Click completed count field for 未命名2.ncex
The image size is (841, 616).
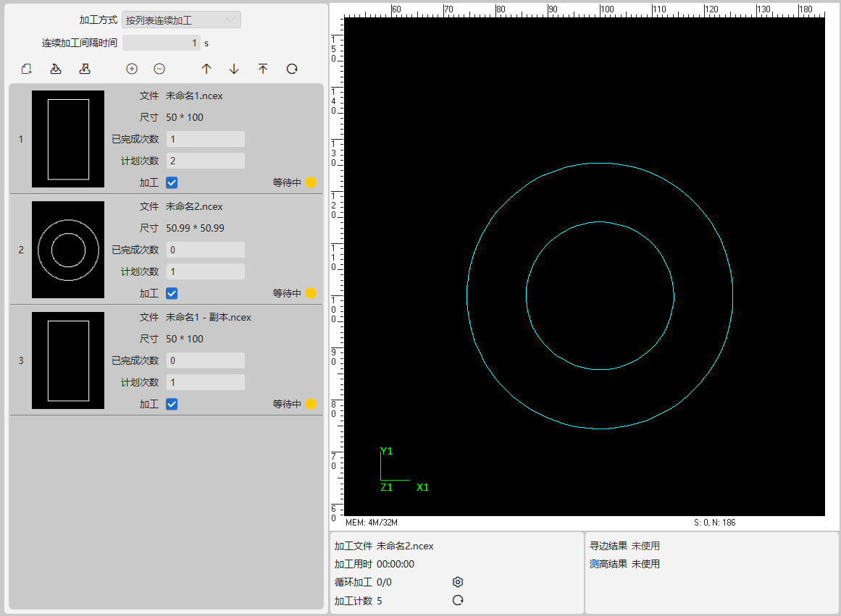point(205,250)
